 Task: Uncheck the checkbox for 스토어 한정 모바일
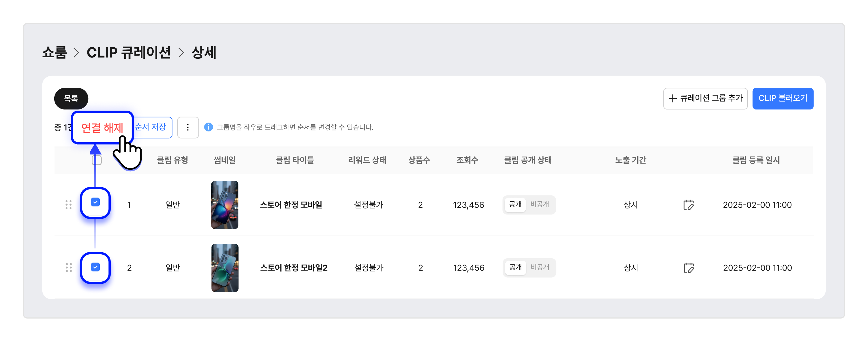click(x=95, y=202)
